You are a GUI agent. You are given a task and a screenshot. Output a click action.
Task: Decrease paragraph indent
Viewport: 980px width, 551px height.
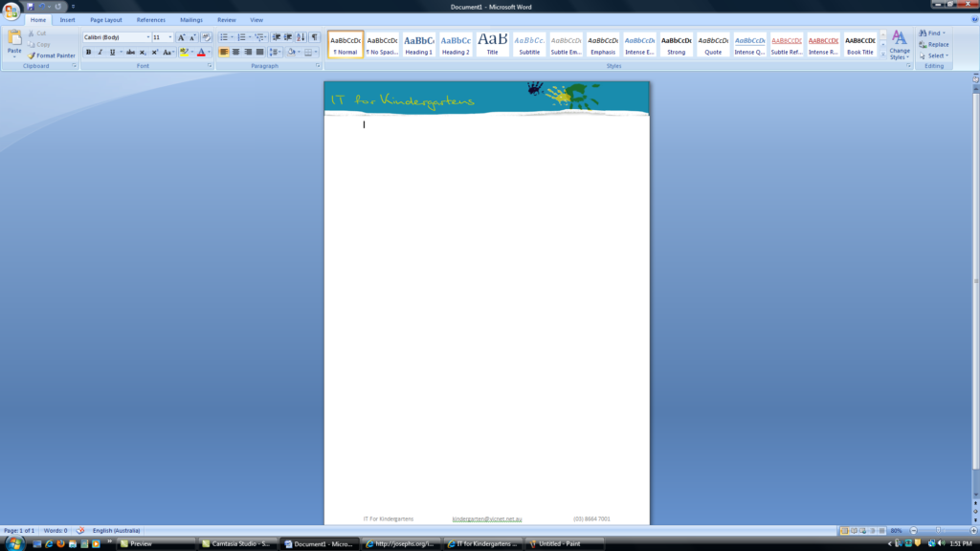[276, 37]
